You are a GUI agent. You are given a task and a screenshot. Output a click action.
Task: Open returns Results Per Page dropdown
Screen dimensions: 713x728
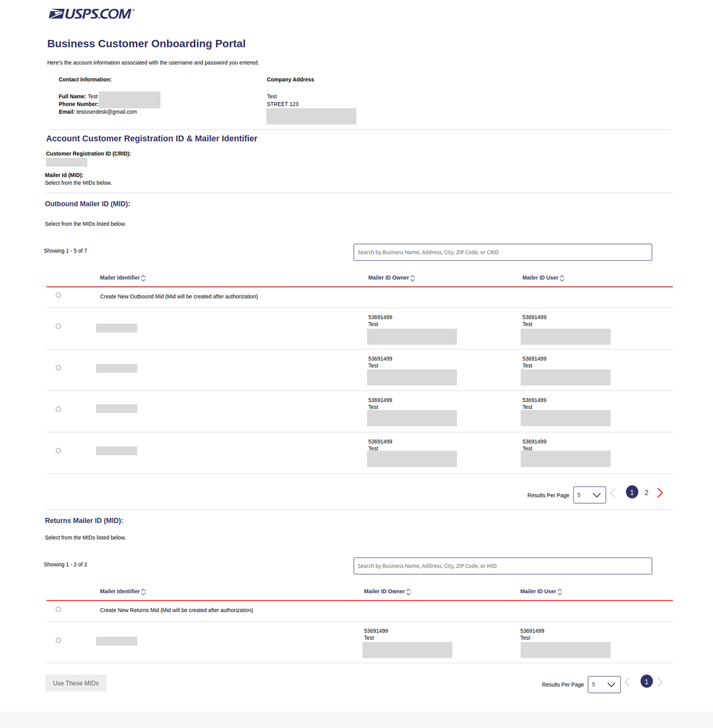point(604,685)
